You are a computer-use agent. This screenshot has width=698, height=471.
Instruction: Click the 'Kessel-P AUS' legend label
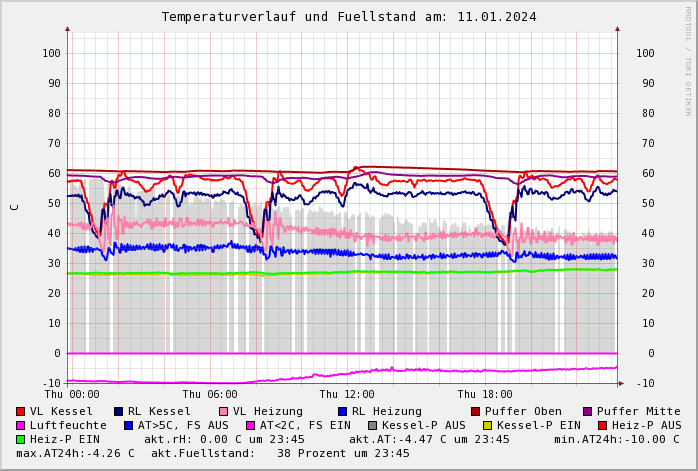[424, 426]
